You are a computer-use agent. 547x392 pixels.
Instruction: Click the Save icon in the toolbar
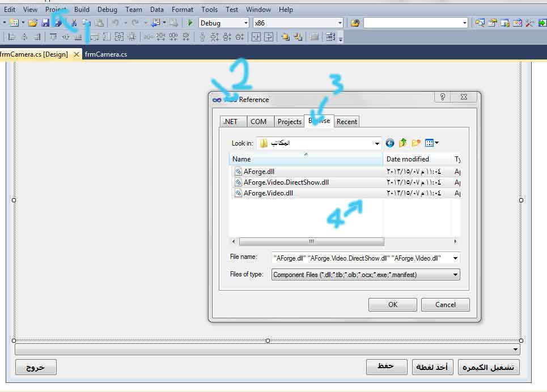pyautogui.click(x=45, y=23)
